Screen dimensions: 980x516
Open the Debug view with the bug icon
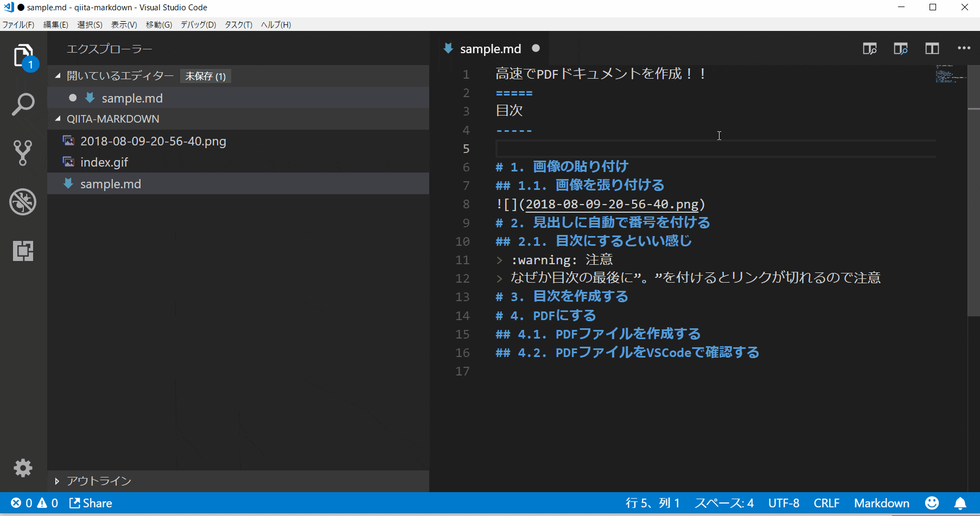click(x=23, y=202)
